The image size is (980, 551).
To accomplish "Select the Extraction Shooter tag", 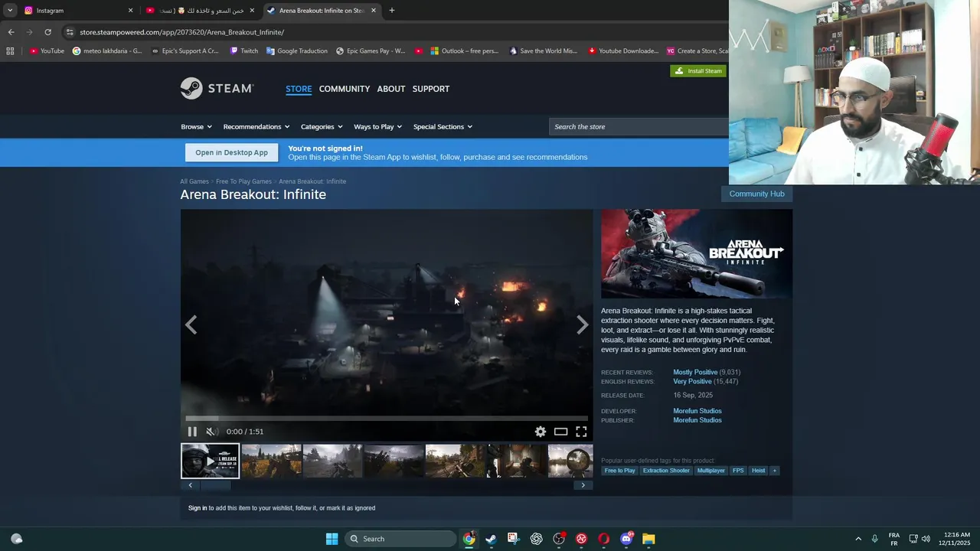I will [666, 471].
